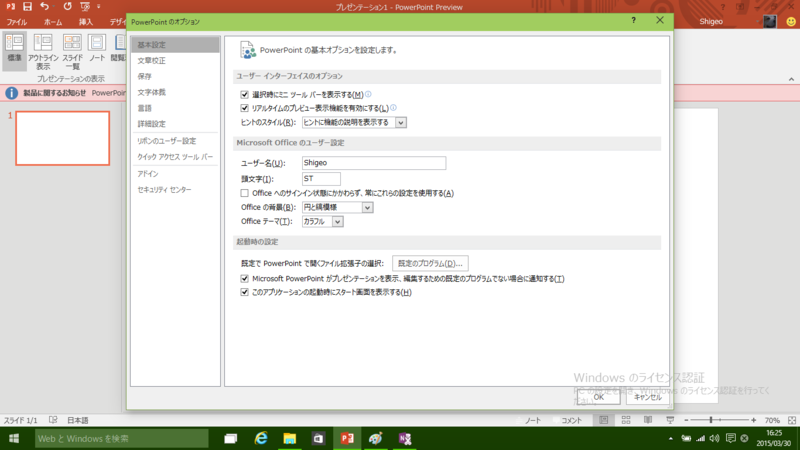Open the ファイル ribbon tab

click(x=17, y=22)
